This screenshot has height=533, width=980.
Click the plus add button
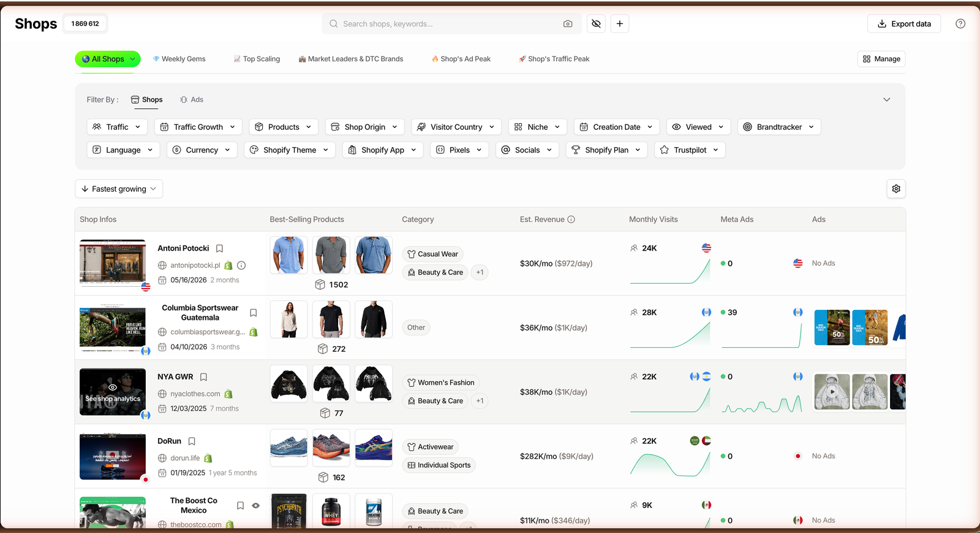coord(620,24)
